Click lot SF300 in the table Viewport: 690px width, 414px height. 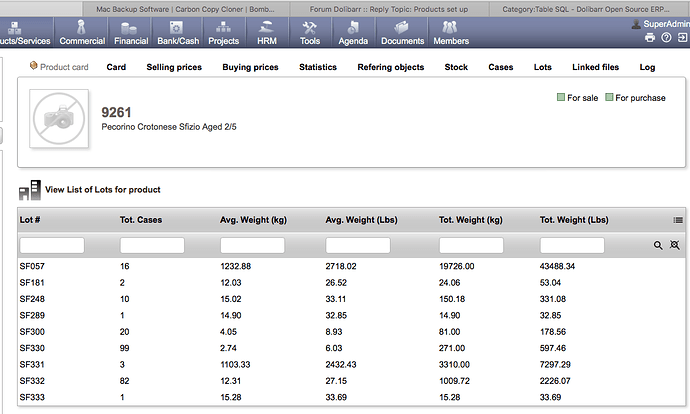[32, 332]
